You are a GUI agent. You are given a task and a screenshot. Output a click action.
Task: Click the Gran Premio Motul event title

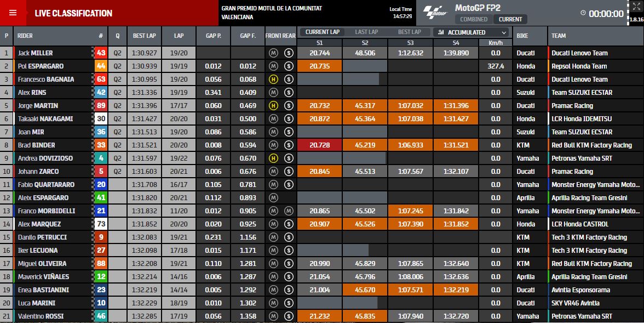click(272, 13)
